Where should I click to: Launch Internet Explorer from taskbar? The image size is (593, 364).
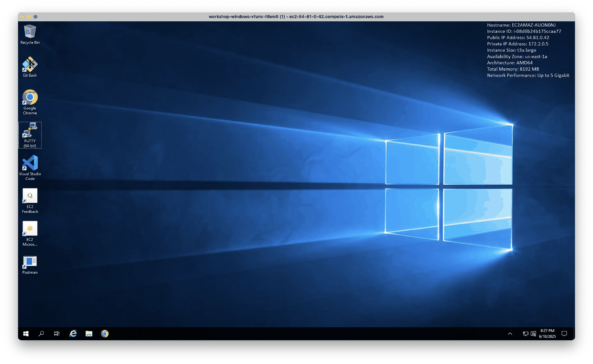[73, 334]
